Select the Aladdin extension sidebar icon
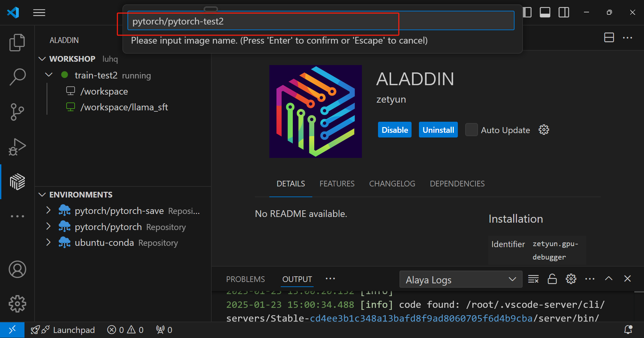The height and width of the screenshot is (338, 644). [x=17, y=182]
